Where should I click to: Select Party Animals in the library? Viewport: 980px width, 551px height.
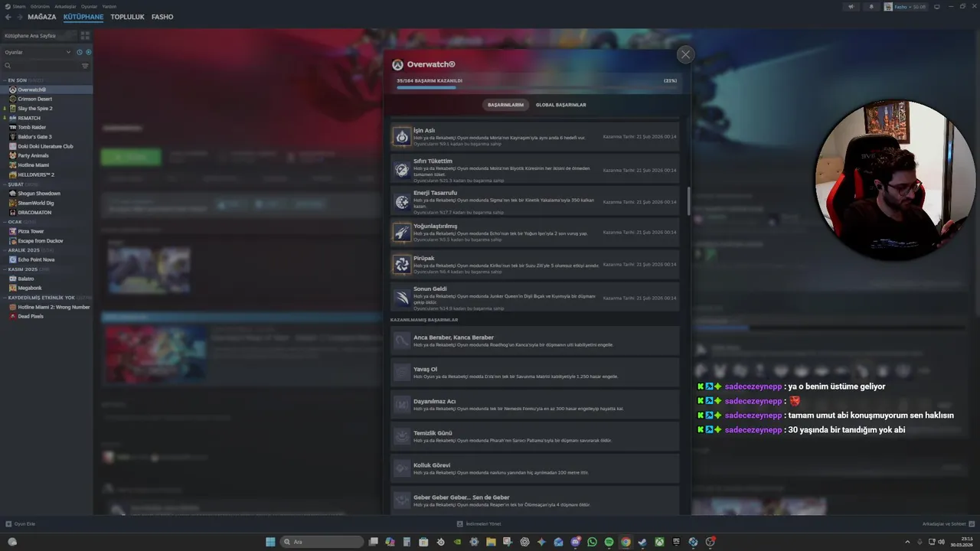pos(47,155)
